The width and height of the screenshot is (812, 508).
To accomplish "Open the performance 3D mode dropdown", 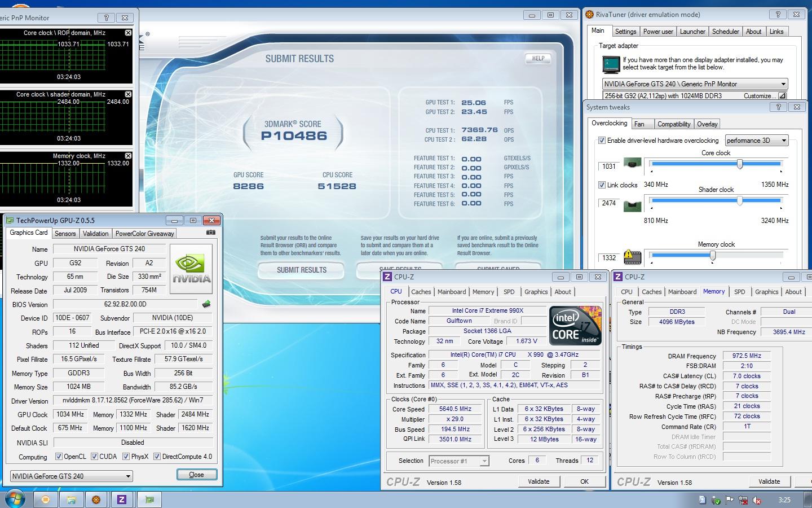I will click(756, 141).
